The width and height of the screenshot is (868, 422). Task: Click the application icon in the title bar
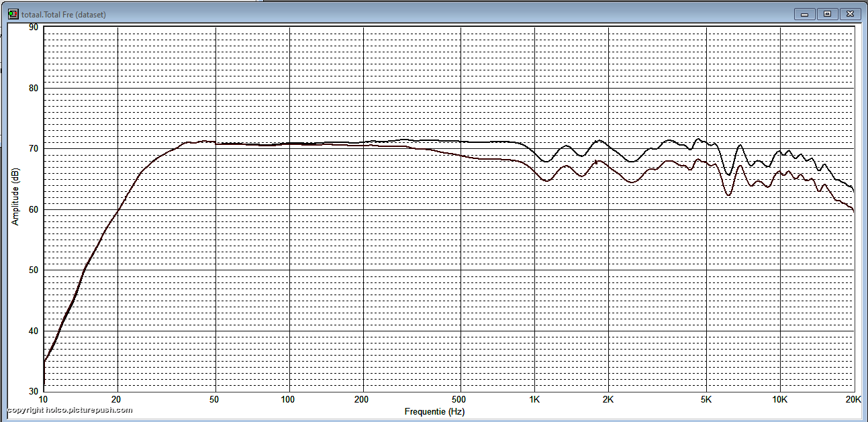[x=13, y=14]
